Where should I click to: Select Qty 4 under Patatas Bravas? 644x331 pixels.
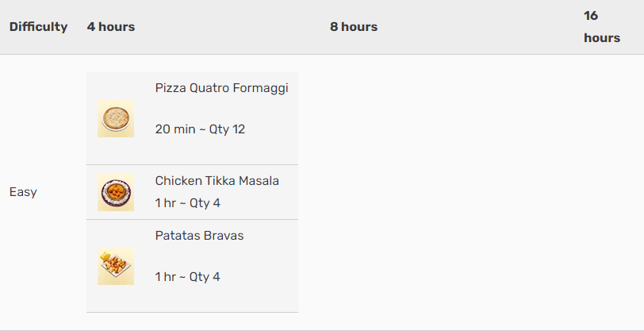point(205,277)
